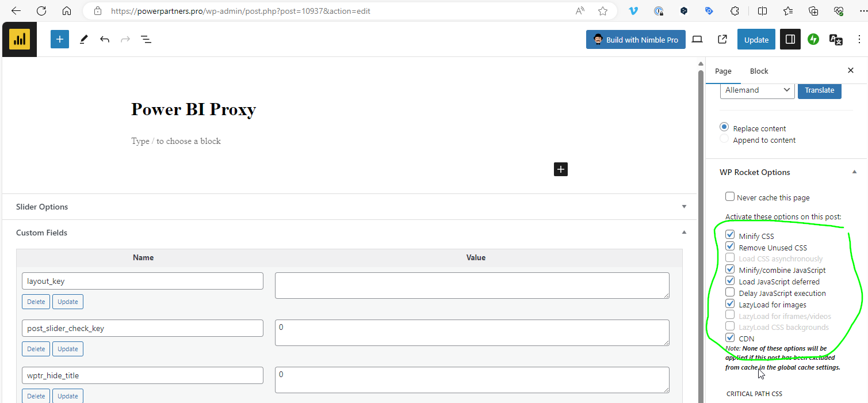Toggle Load JavaScript deferred checkbox

coord(730,280)
